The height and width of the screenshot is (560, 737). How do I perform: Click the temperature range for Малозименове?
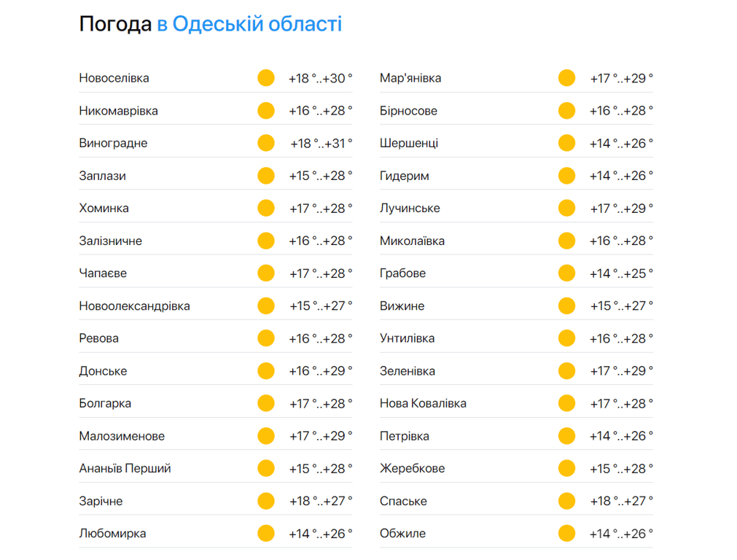[x=320, y=435]
